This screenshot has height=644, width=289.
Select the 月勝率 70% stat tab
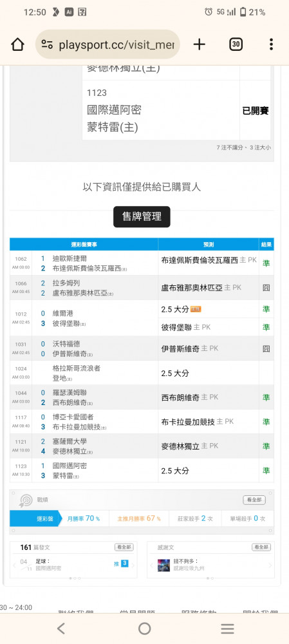coord(84,518)
